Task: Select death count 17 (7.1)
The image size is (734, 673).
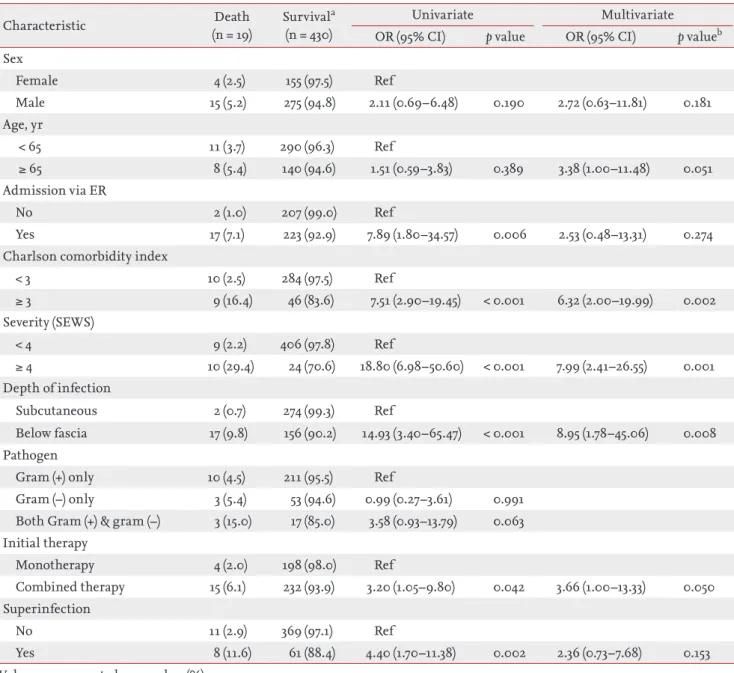Action: [x=227, y=235]
